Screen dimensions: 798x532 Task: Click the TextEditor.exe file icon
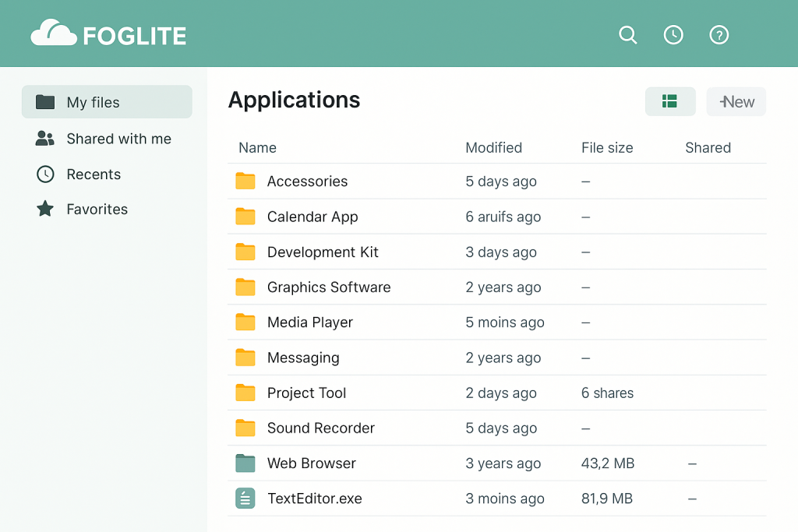point(245,499)
